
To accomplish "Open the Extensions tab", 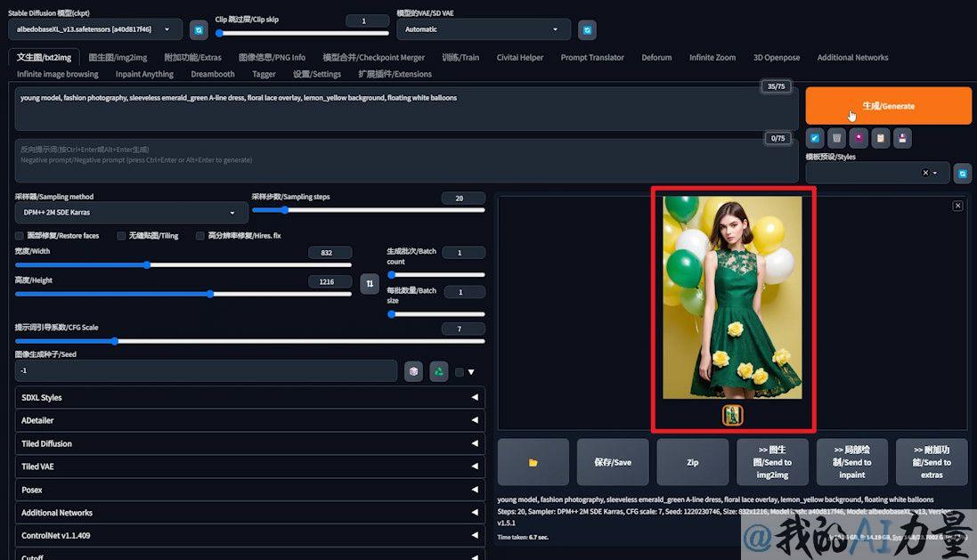I will (x=395, y=74).
